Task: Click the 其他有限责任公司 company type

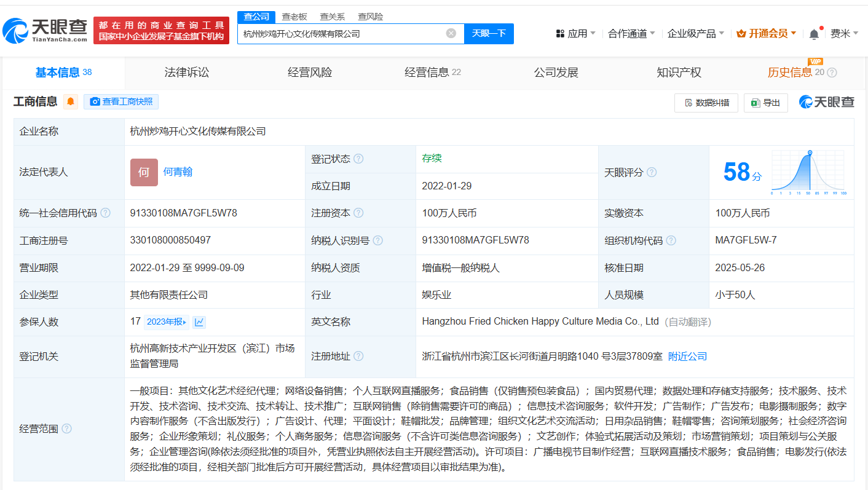Action: click(169, 294)
